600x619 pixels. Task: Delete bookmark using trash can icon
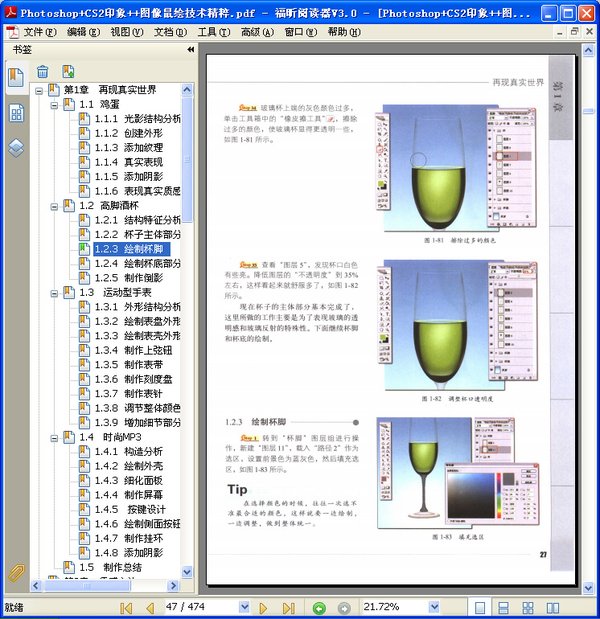click(43, 71)
